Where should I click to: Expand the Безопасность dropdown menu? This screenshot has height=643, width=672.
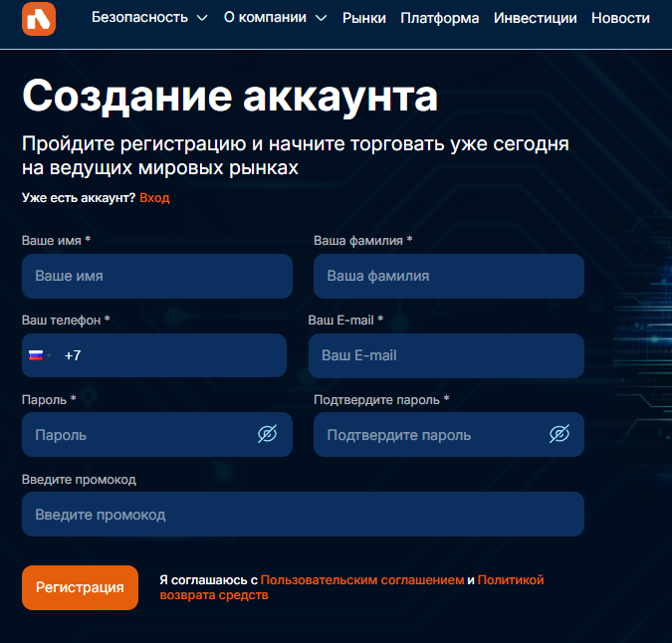coord(149,18)
